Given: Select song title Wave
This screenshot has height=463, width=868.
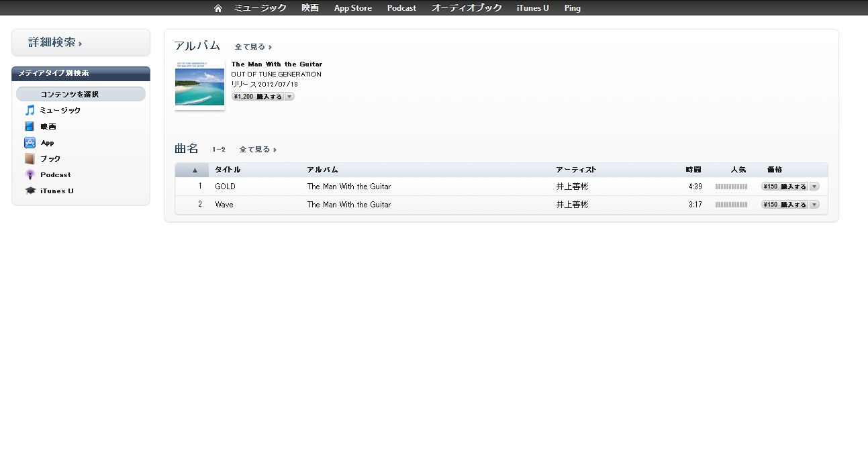Looking at the screenshot, I should pos(224,205).
